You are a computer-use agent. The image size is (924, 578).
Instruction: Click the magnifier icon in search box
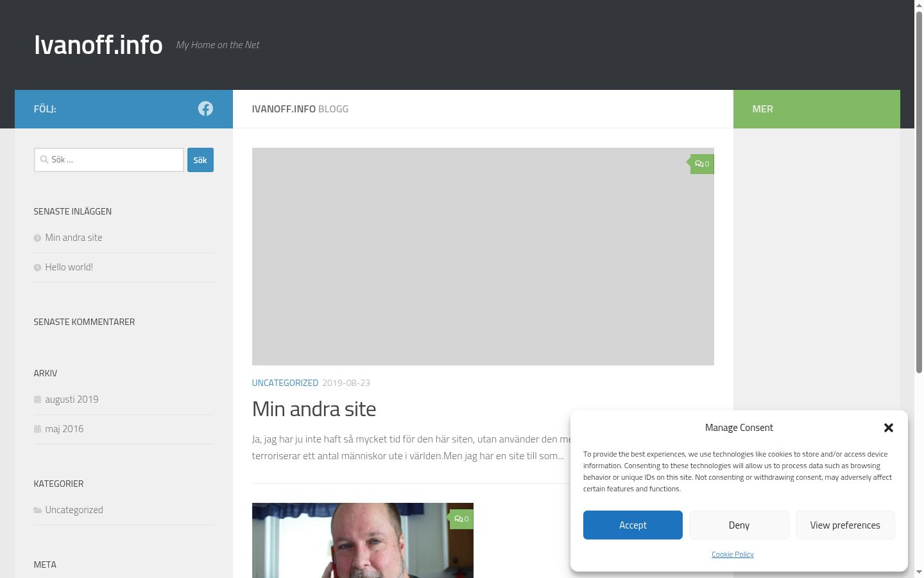coord(44,159)
